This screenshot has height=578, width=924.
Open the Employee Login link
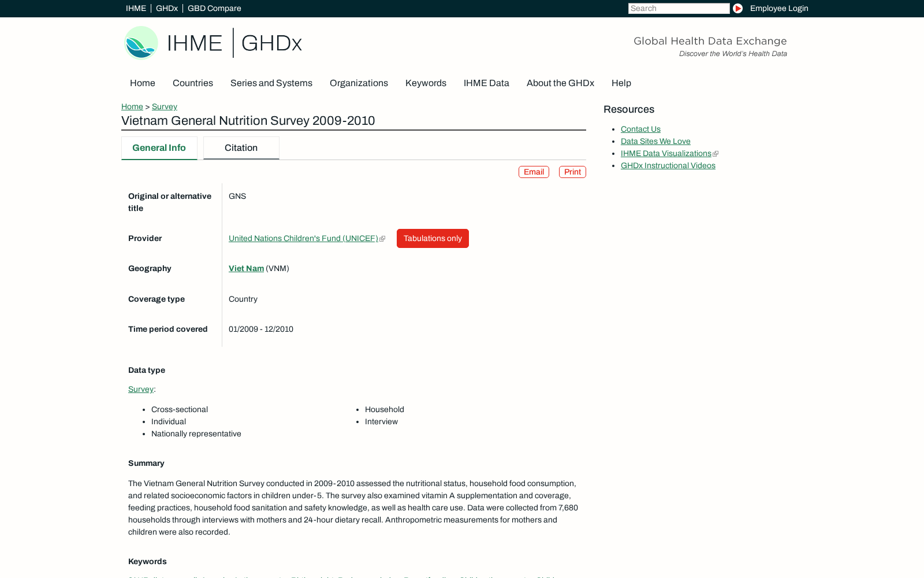point(779,8)
